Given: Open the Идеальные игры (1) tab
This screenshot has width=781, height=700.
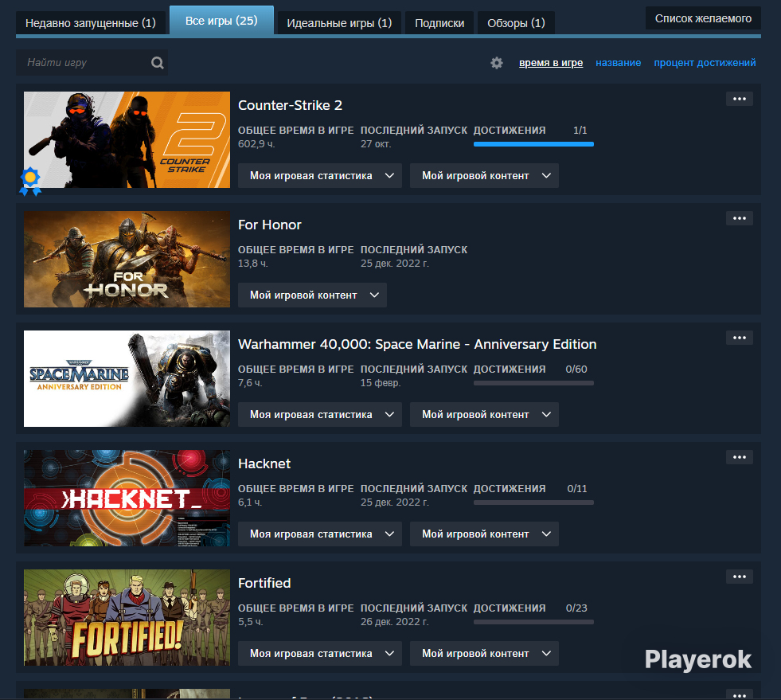Looking at the screenshot, I should coord(339,23).
